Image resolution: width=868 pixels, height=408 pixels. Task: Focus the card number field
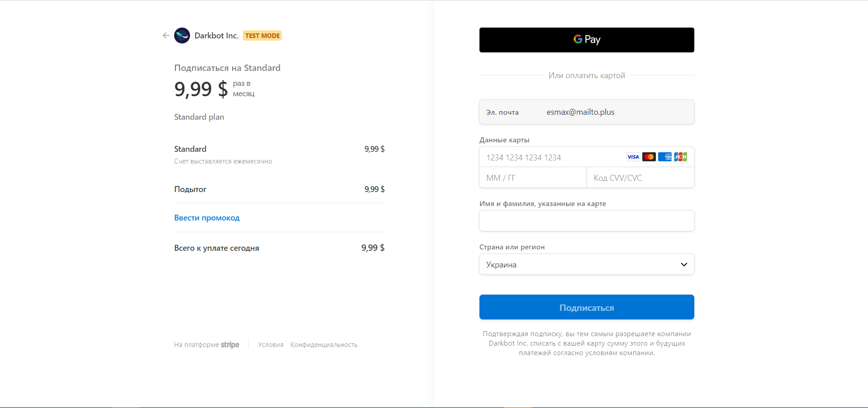coord(552,157)
